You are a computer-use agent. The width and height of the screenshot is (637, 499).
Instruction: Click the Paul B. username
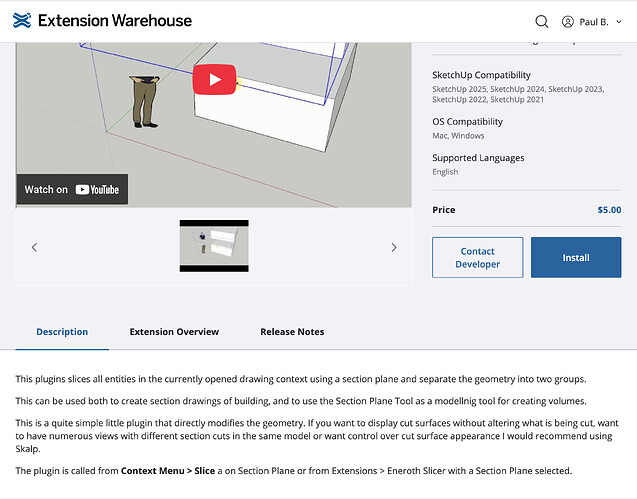click(594, 22)
